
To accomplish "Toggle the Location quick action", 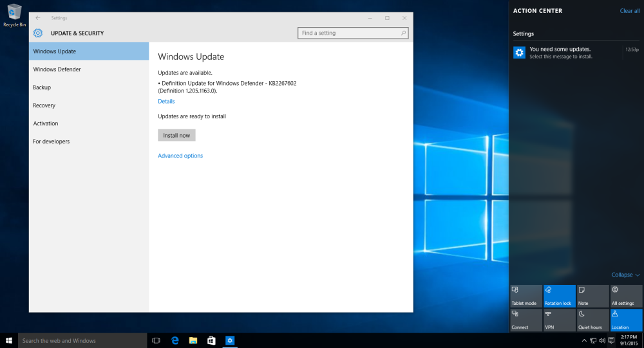I will click(626, 320).
